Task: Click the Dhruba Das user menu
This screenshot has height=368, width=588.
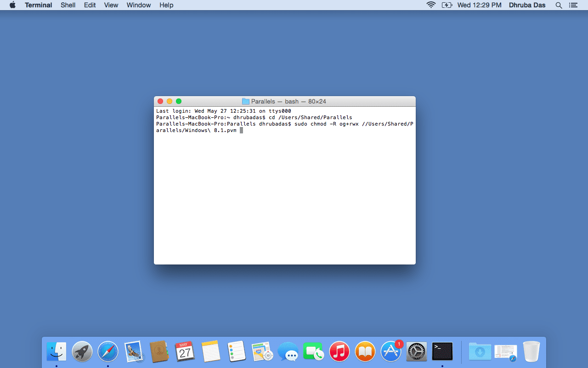Action: click(x=527, y=5)
